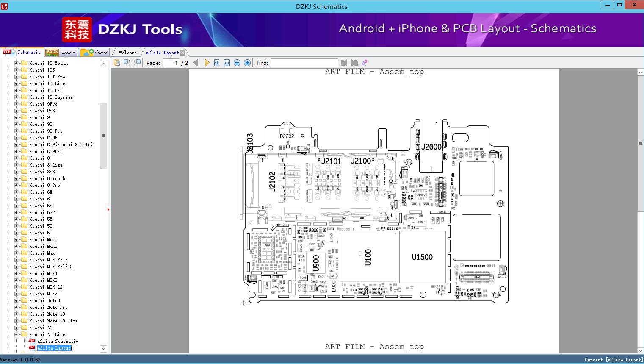Open the Share tab
This screenshot has width=644, height=364.
pyautogui.click(x=94, y=53)
